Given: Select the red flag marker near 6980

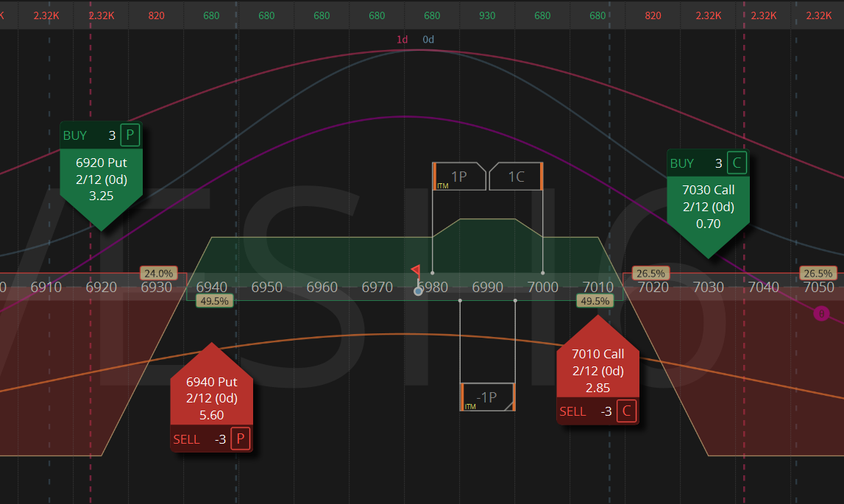Looking at the screenshot, I should 416,270.
